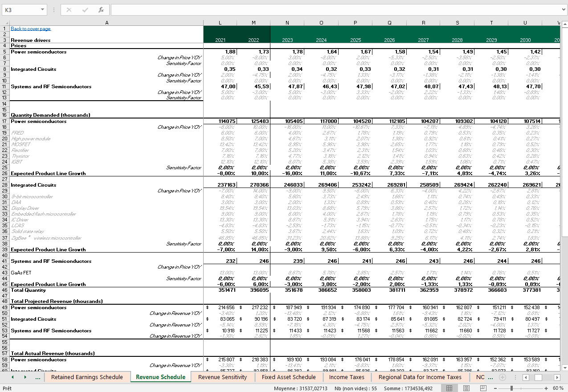Click the 114075 quantity cell
Screen dimensions: 568x392
pyautogui.click(x=220, y=121)
